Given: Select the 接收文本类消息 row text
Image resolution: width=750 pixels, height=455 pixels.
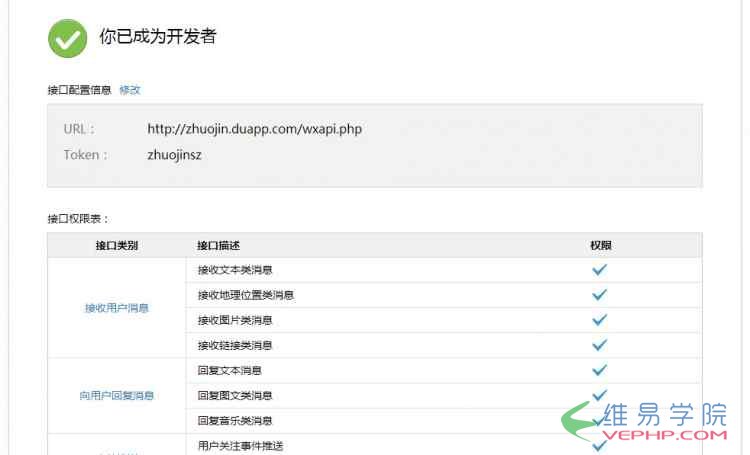Looking at the screenshot, I should click(235, 270).
